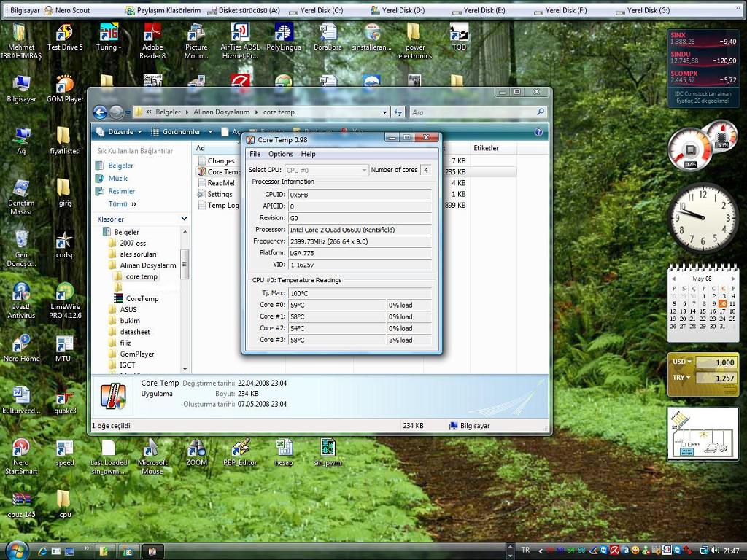Open the Options menu in Core Temp
747x560 pixels.
pos(280,154)
